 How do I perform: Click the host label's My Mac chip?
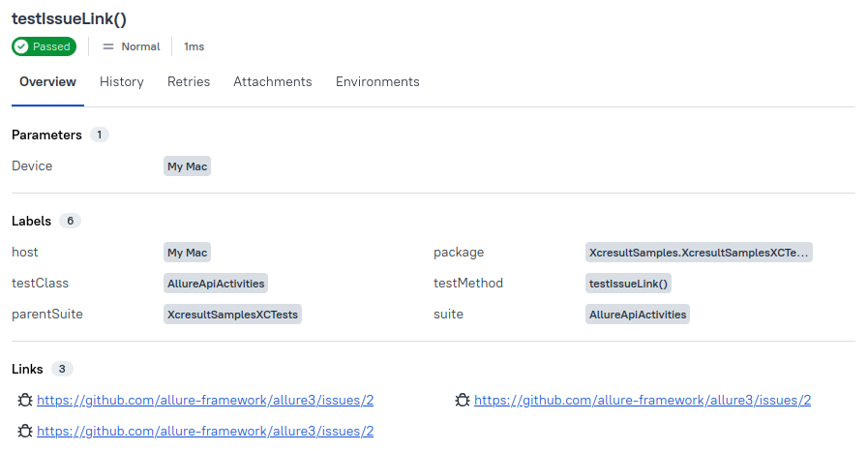(188, 253)
